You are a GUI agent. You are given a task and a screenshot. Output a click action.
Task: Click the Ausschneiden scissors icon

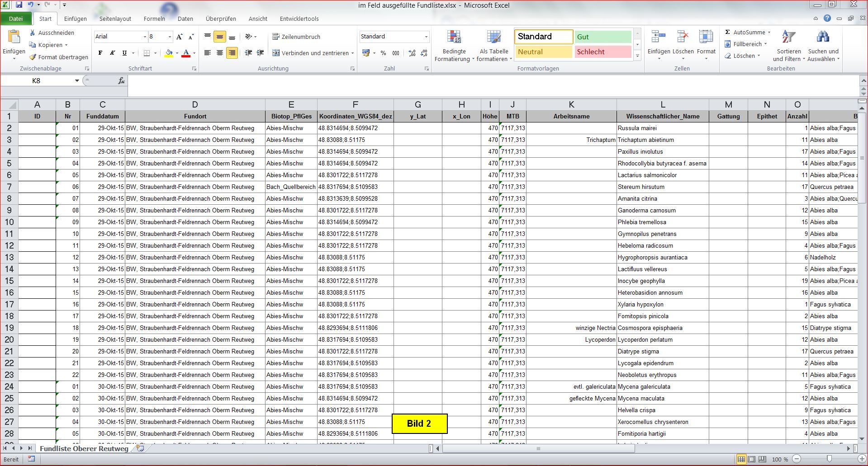(33, 33)
